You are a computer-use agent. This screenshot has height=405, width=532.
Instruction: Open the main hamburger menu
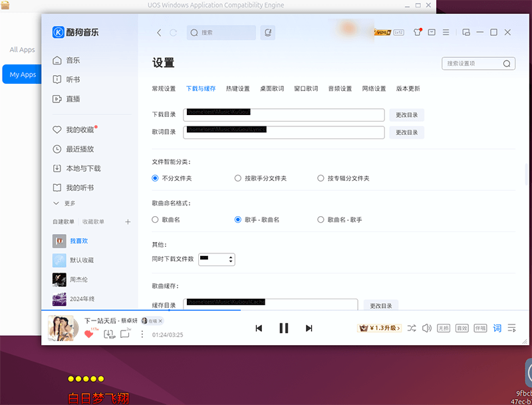click(x=446, y=32)
